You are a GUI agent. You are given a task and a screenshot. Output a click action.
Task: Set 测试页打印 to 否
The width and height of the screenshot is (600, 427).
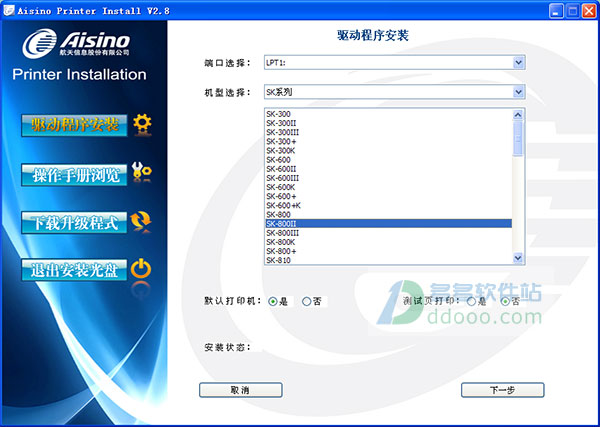505,302
